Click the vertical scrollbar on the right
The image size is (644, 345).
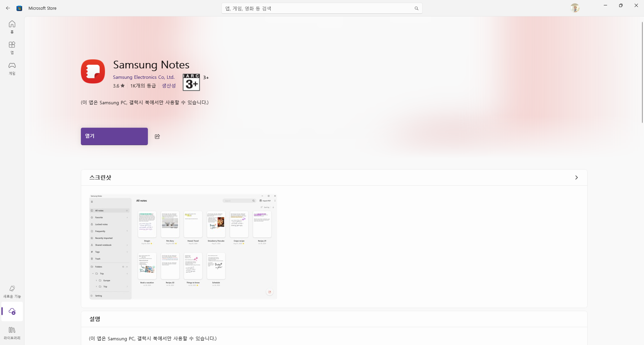point(642,72)
